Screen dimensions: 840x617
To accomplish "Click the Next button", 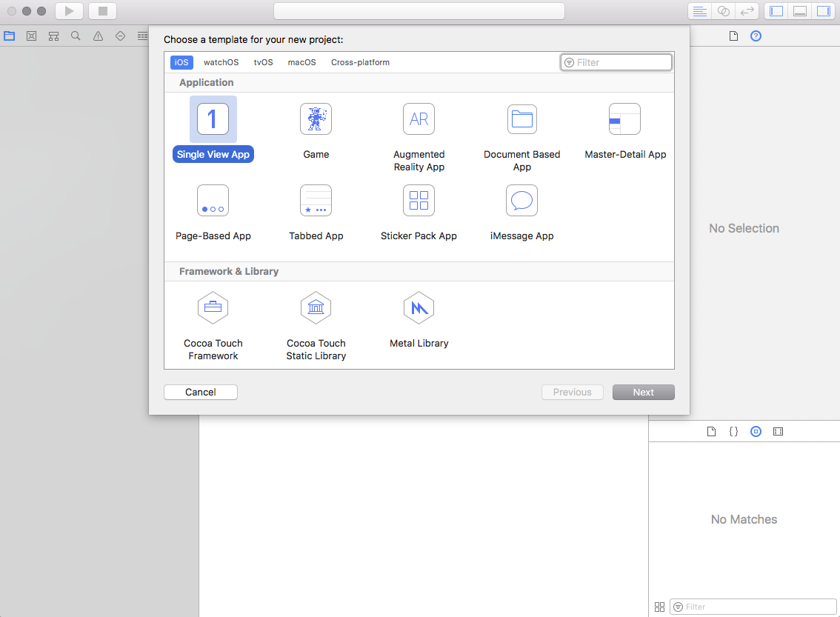I will point(644,392).
